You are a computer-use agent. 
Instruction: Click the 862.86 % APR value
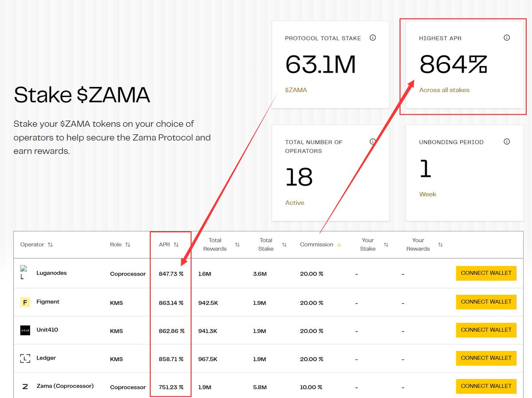172,331
